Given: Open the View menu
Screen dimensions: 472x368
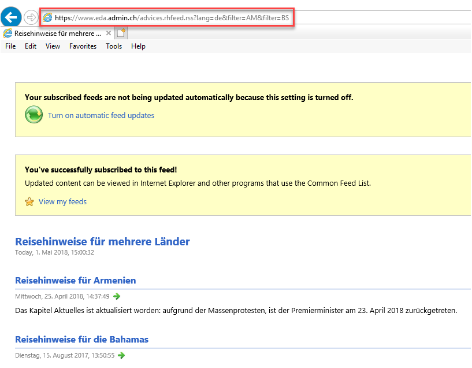Looking at the screenshot, I should click(53, 46).
